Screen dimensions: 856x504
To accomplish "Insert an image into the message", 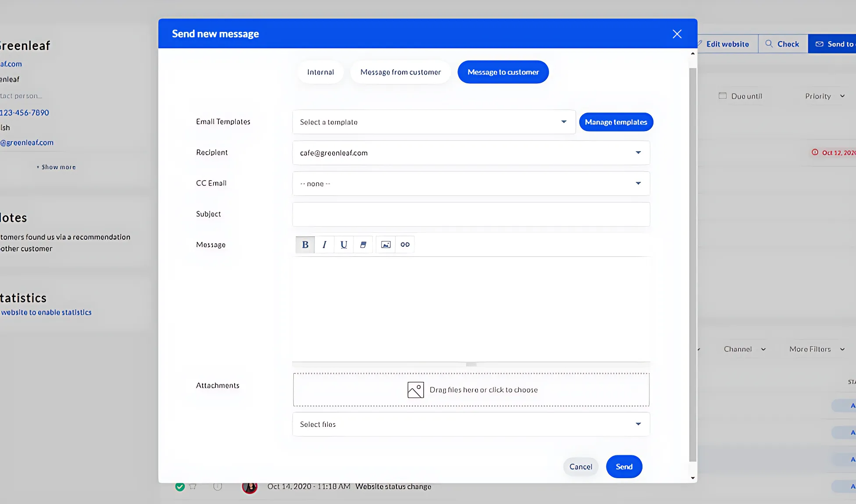I will [x=385, y=245].
